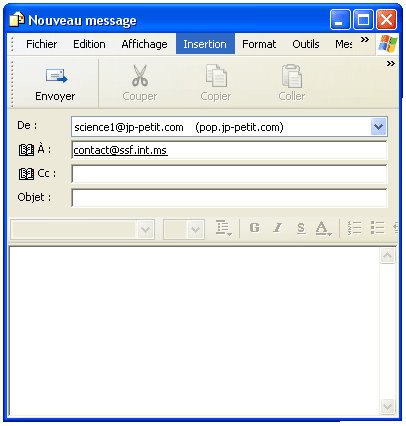Click the Coller clipboard icon
406x426 pixels.
[292, 76]
